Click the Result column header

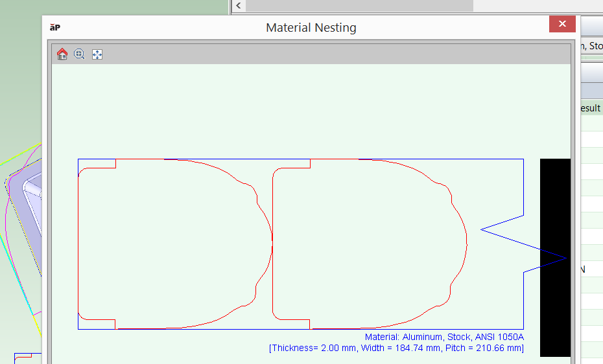590,108
